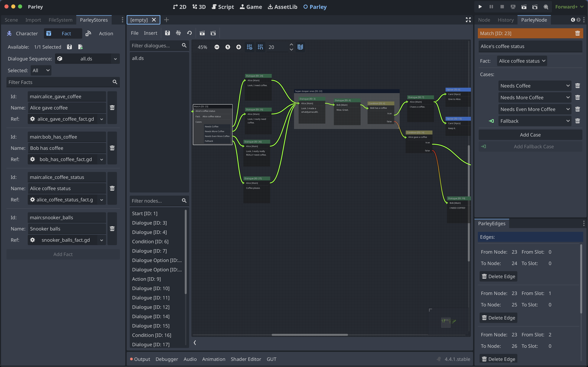Image resolution: width=588 pixels, height=367 pixels.
Task: Click the refresh icon in the dialogue toolbar
Action: 189,33
